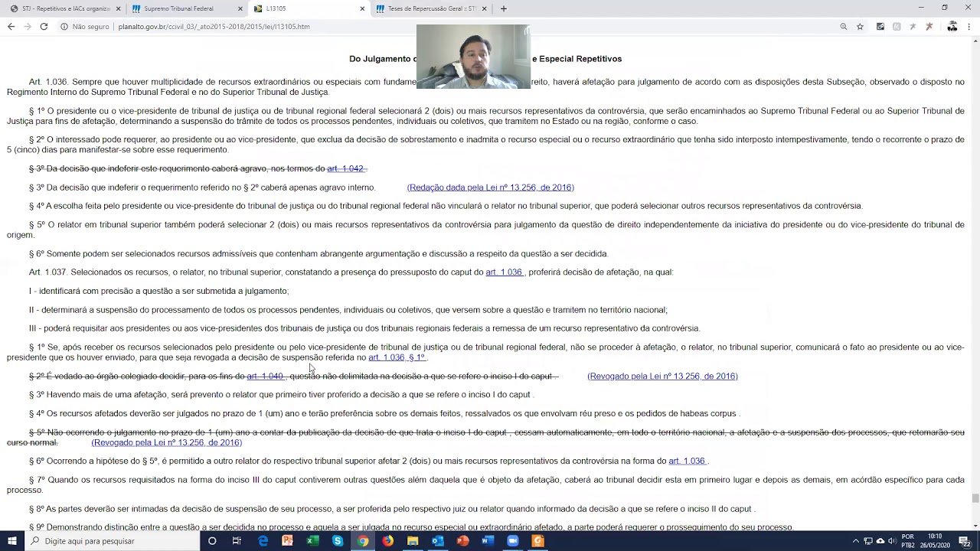Click Revogado pela Lei 13.256 link after § 5º
Screen dimensions: 980x551
point(166,442)
